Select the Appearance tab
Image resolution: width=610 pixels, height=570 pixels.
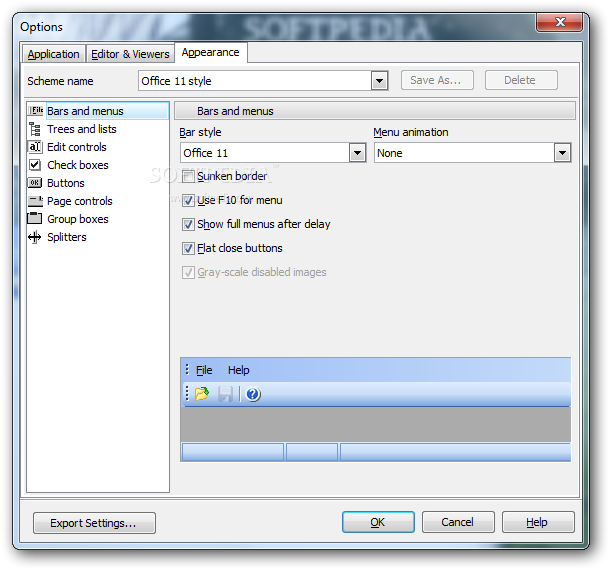(x=210, y=53)
